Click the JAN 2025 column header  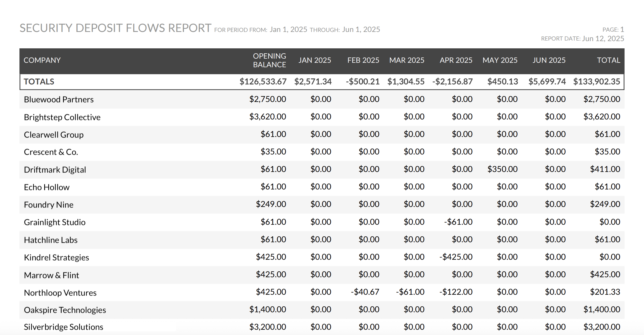pos(314,60)
